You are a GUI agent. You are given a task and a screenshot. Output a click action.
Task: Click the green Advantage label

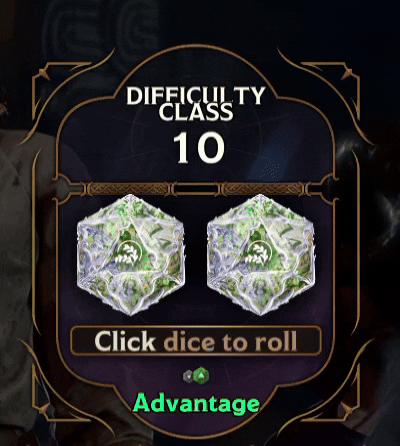click(196, 404)
